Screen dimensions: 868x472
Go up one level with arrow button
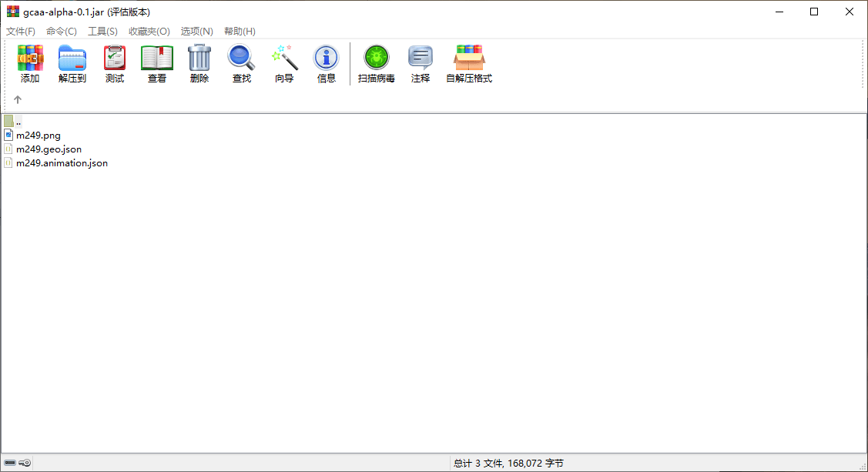(18, 99)
